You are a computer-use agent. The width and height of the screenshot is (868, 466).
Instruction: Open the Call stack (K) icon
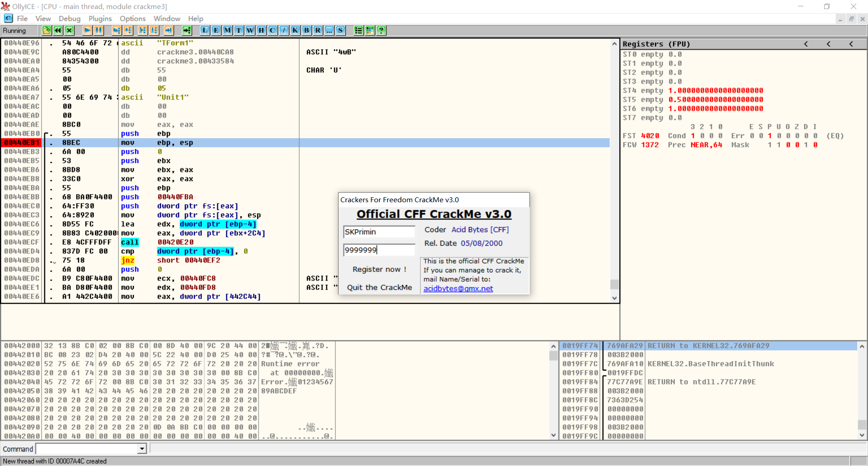pyautogui.click(x=295, y=30)
